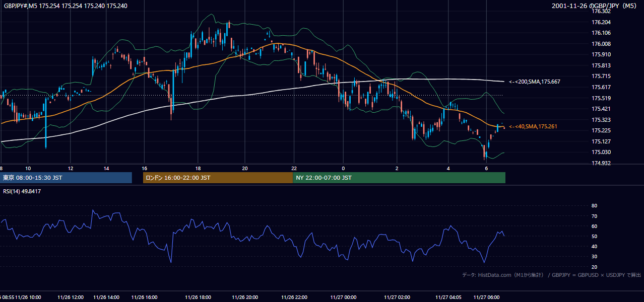Viewport: 644px width, 302px height.
Task: Click the RSI(14) 49.8417 indicator label
Action: click(22, 191)
